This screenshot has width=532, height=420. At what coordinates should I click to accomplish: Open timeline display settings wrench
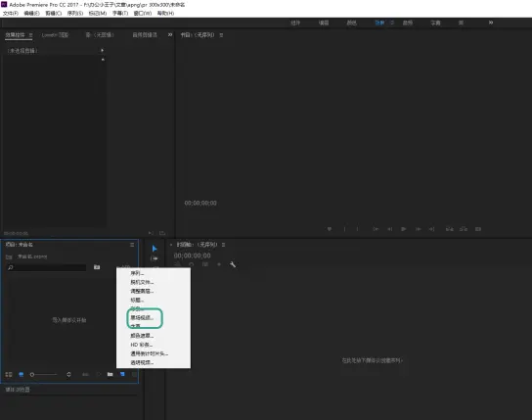pos(233,264)
